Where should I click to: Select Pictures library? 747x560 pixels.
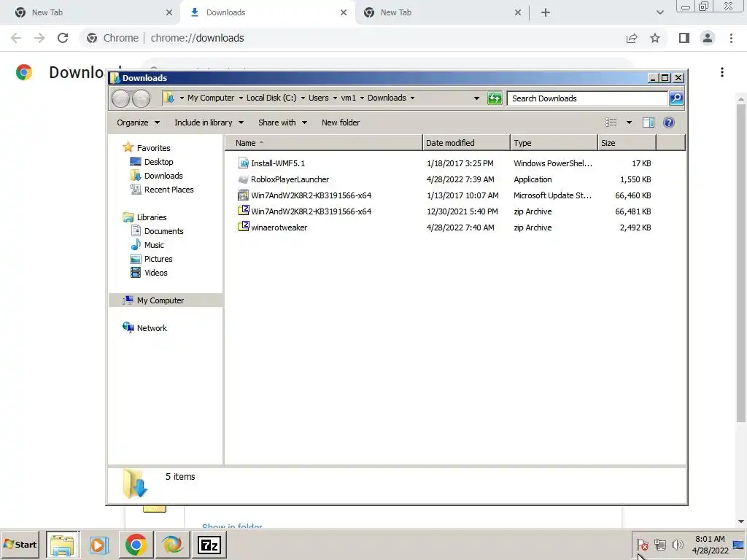(x=158, y=259)
